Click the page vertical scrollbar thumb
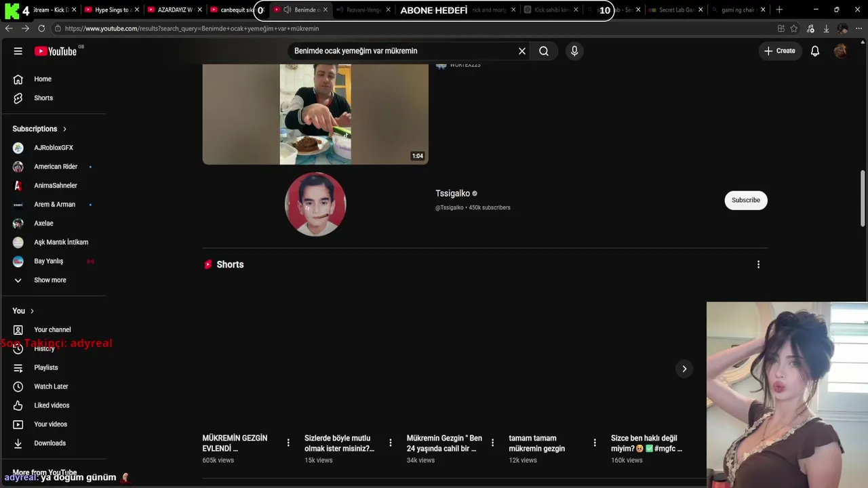Image resolution: width=868 pixels, height=488 pixels. click(863, 199)
